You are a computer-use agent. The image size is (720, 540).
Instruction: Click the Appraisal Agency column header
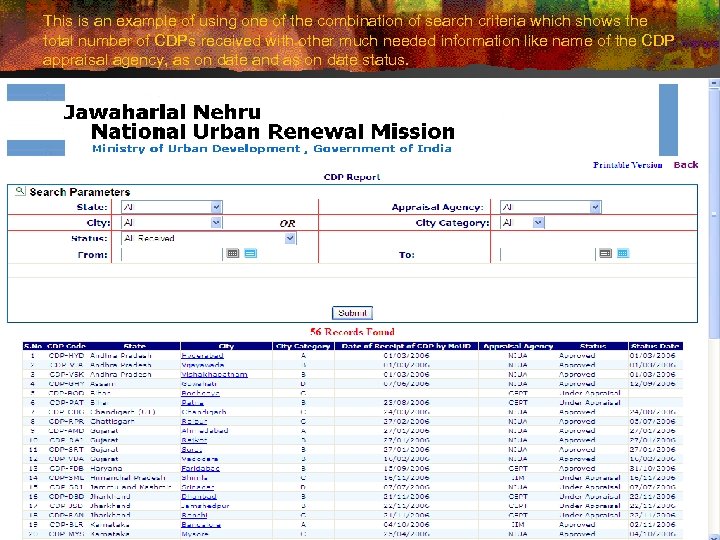[x=518, y=346]
